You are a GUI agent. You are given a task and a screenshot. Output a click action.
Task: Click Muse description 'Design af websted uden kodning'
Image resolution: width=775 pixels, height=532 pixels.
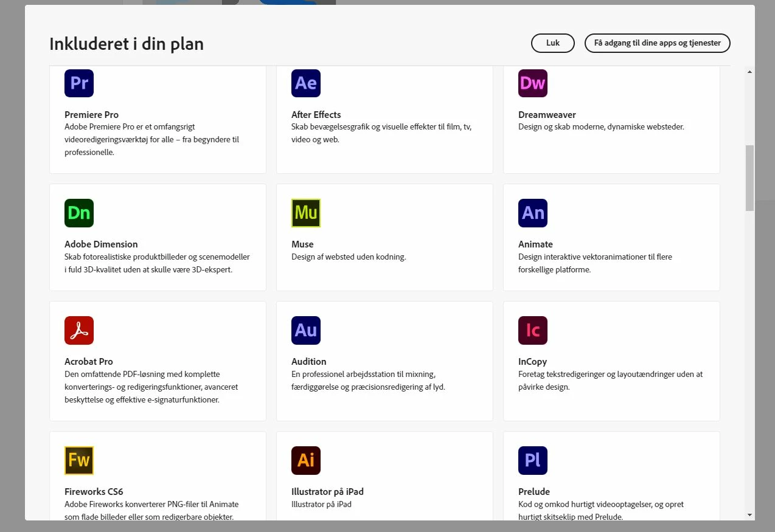(x=349, y=257)
